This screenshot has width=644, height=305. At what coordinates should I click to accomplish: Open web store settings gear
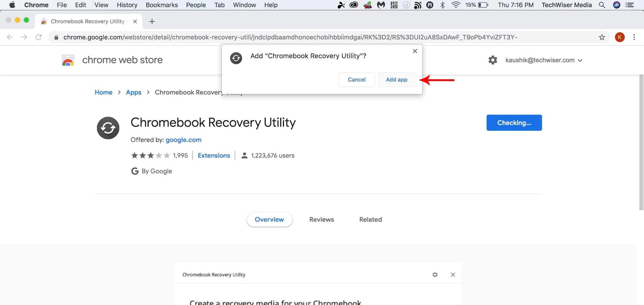(493, 60)
